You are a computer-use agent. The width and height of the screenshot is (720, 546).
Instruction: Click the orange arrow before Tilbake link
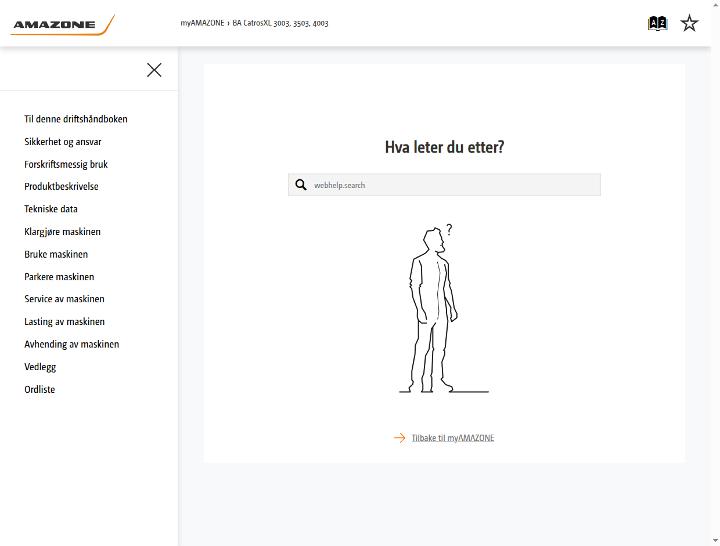(x=399, y=438)
